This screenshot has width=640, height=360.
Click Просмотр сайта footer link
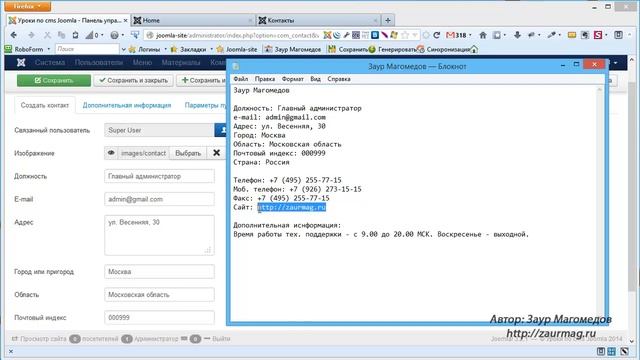pos(39,339)
